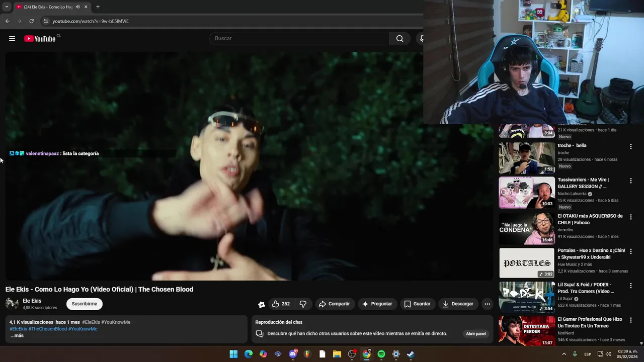Open the tab search dropdown arrow
This screenshot has width=644, height=362.
(7, 7)
